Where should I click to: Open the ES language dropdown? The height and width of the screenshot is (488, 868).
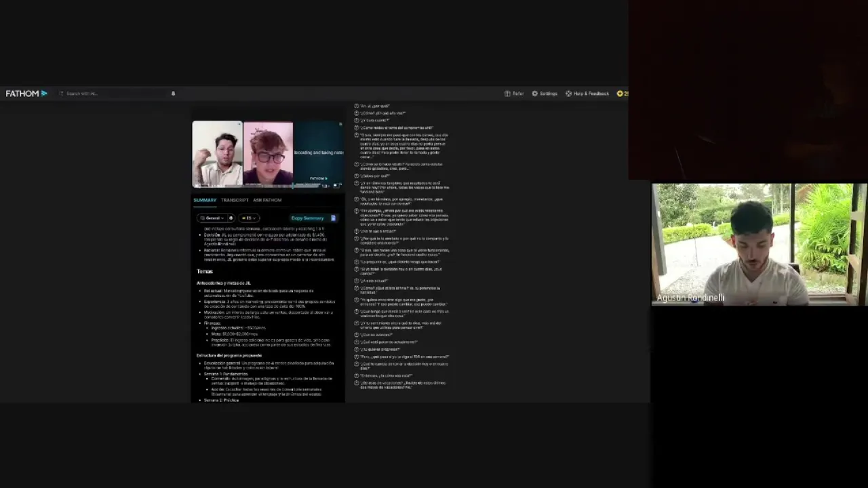(248, 218)
